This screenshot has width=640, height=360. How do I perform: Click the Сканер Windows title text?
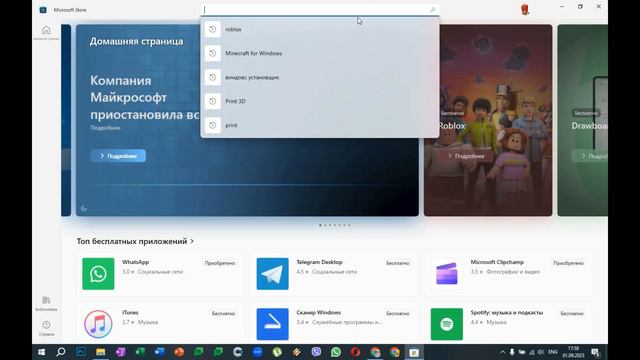[318, 312]
